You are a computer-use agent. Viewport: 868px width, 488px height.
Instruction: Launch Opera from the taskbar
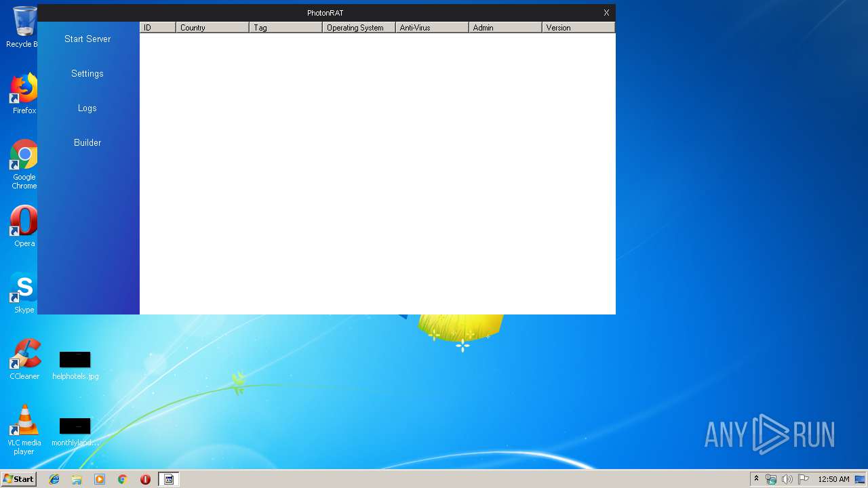[145, 479]
